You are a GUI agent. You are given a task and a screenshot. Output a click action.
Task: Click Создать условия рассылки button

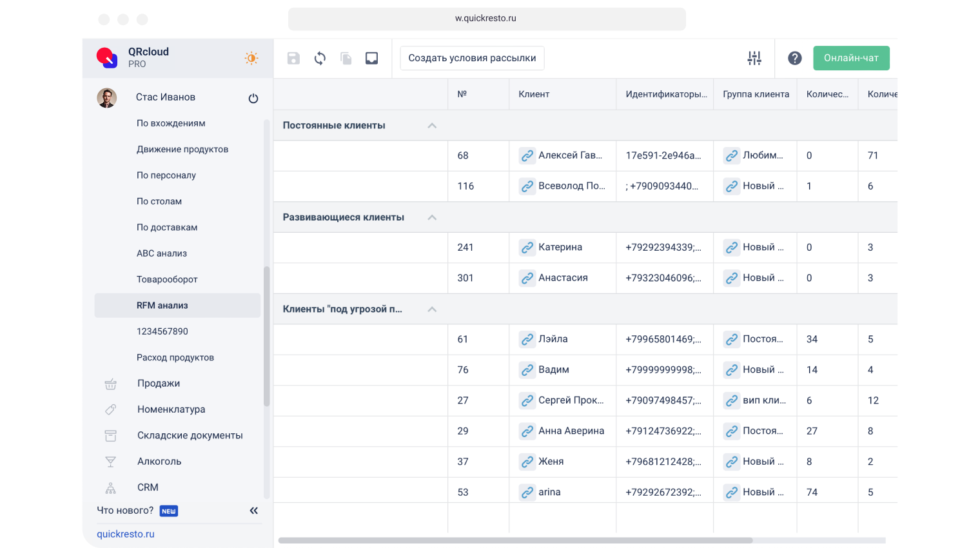click(472, 58)
